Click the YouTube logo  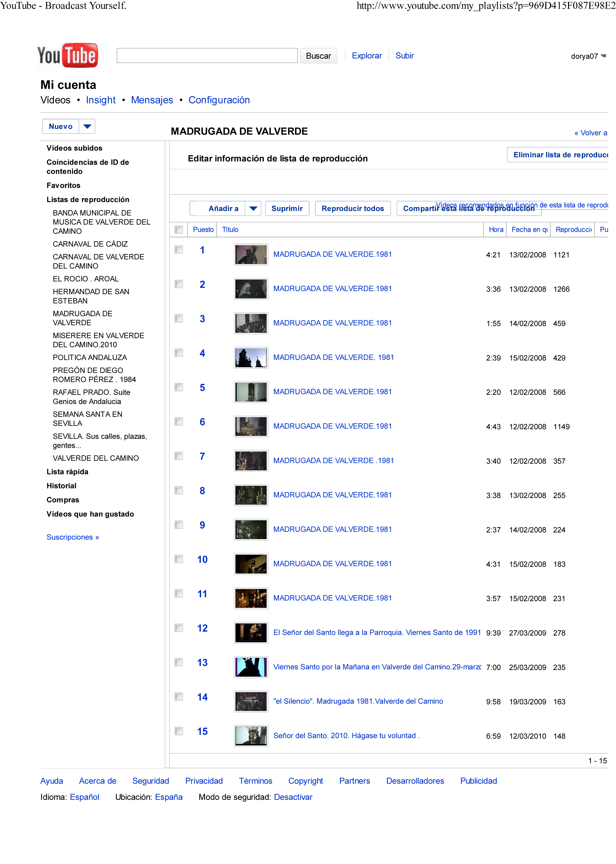tap(68, 55)
